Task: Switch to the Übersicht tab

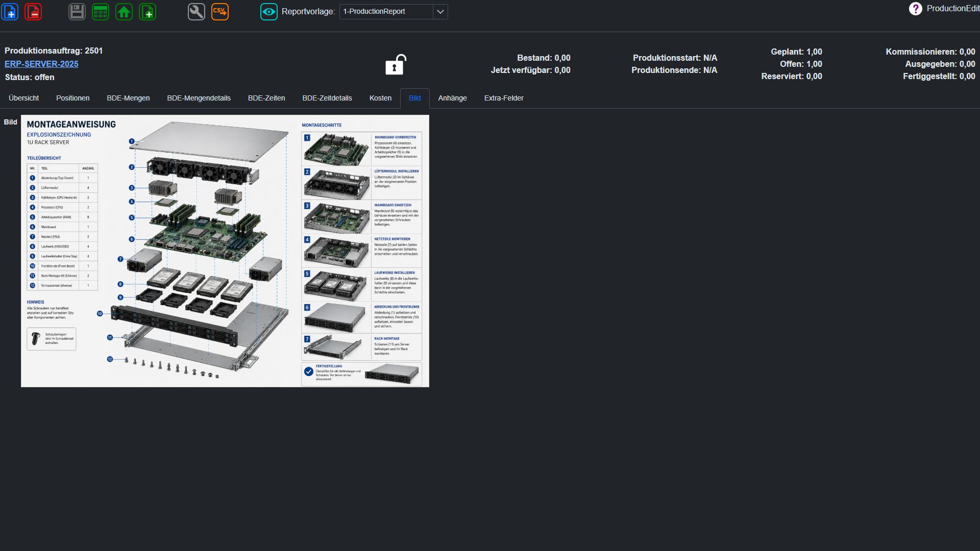Action: coord(24,98)
